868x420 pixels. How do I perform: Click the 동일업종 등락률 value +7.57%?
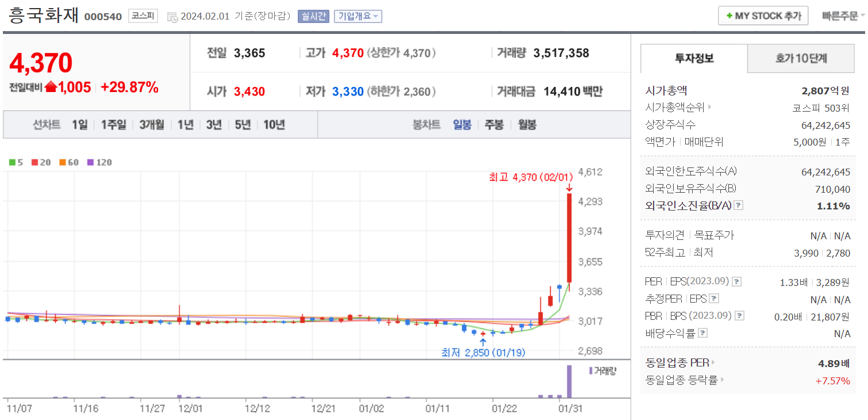832,380
